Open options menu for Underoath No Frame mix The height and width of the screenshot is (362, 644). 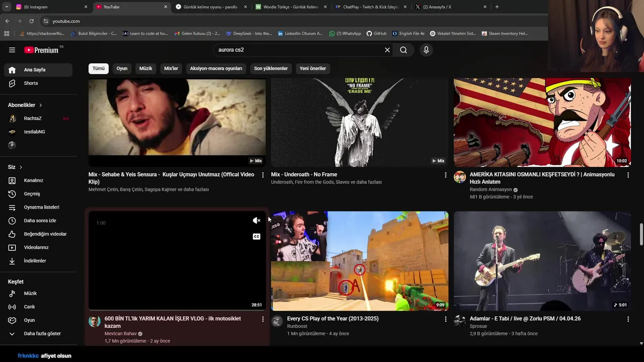445,175
